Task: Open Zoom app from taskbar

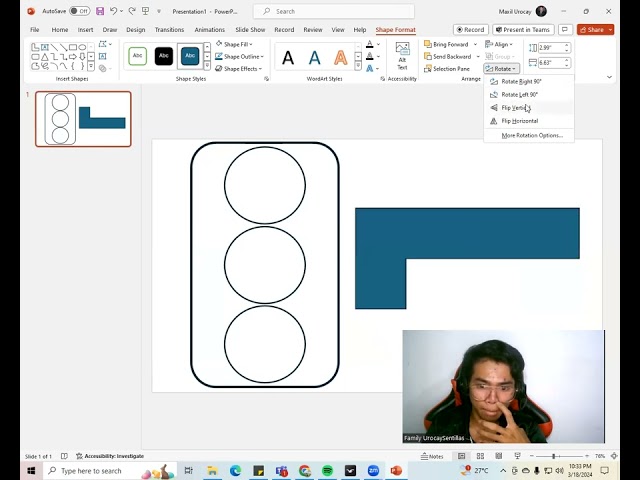Action: pos(373,471)
